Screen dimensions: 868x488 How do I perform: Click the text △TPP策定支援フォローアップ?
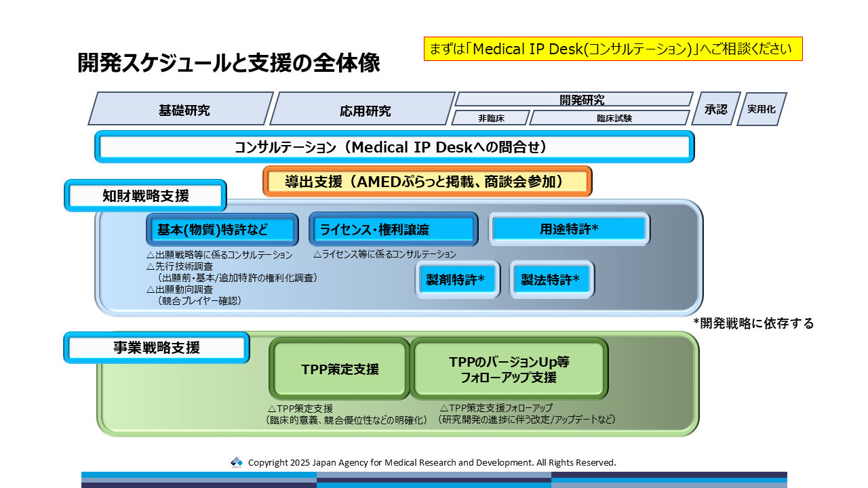click(496, 408)
